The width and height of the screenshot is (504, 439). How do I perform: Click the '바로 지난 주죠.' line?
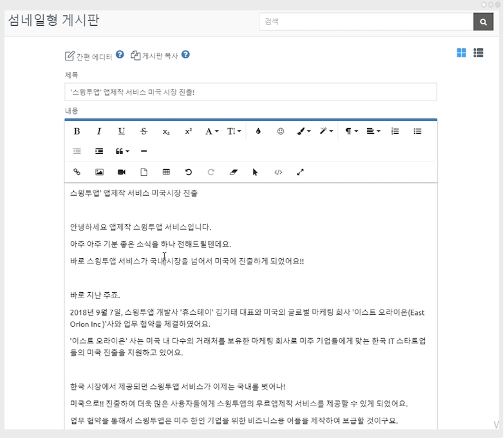pyautogui.click(x=95, y=295)
